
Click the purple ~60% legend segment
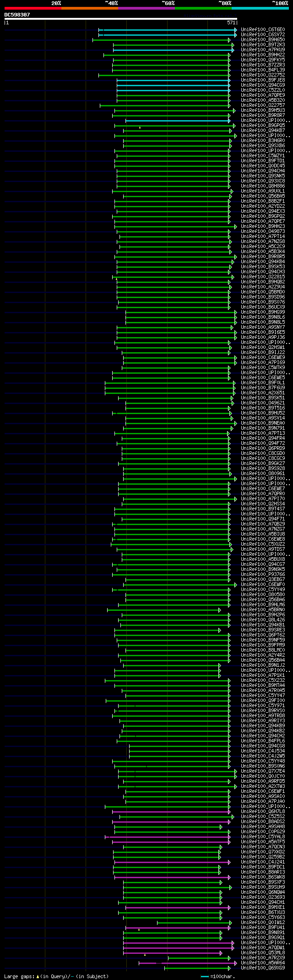click(x=146, y=8)
